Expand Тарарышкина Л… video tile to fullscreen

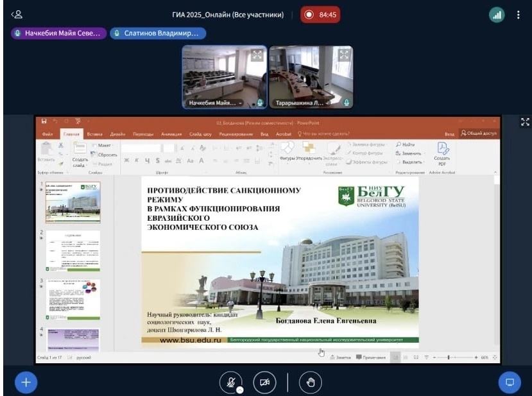click(344, 55)
